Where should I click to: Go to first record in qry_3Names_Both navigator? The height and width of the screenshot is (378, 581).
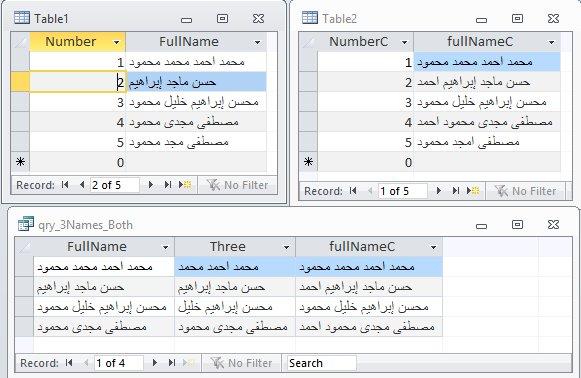[69, 362]
